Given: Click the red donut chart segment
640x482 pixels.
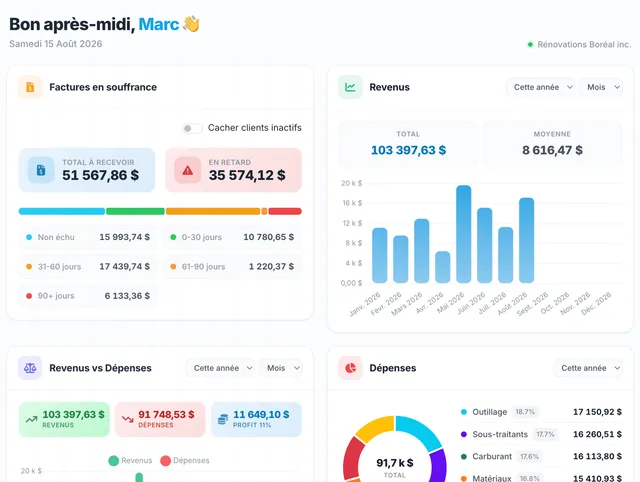Looking at the screenshot, I should point(352,457).
